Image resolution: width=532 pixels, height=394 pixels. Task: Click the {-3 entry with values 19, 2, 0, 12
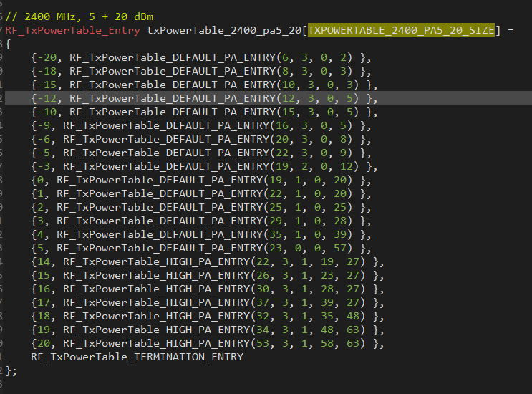[x=204, y=166]
